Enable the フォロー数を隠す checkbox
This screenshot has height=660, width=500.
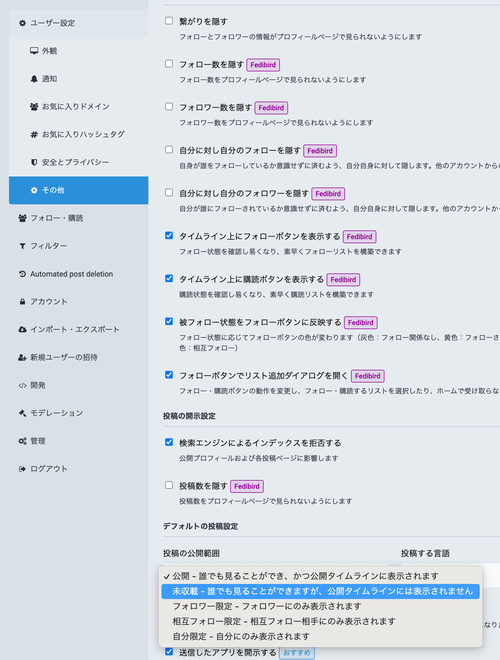(x=169, y=64)
